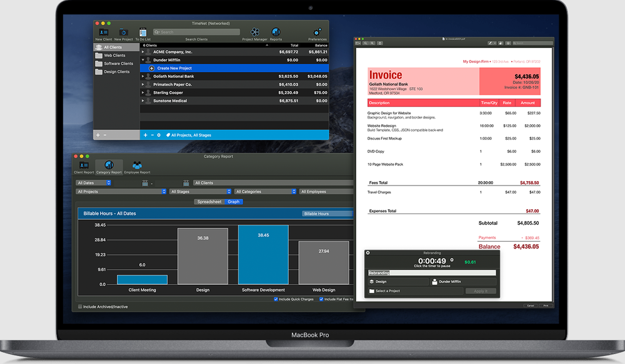Open the All Projects dropdown
Viewport: 625px width, 364px height.
pos(121,192)
